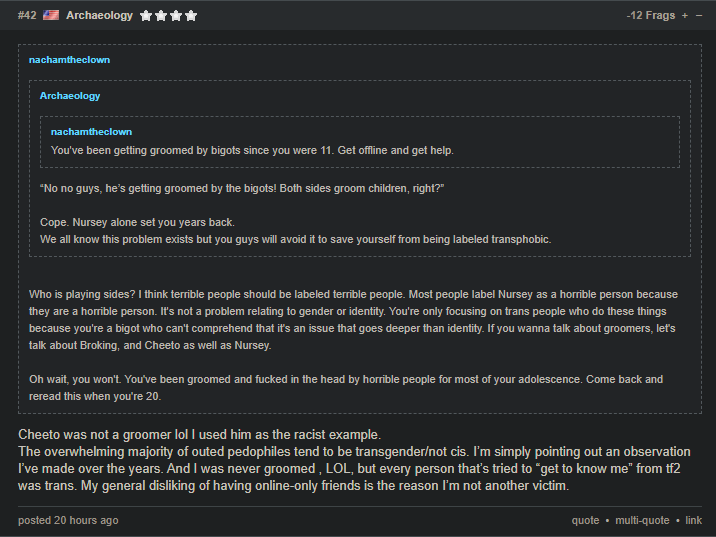Downvote post with the minus frag button
Screen dimensions: 716x537
pos(699,16)
